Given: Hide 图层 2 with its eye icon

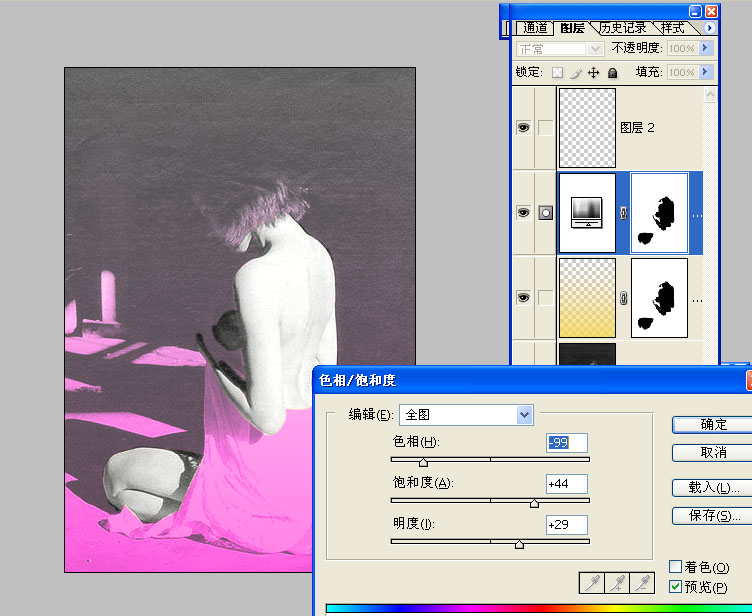Looking at the screenshot, I should tap(523, 128).
